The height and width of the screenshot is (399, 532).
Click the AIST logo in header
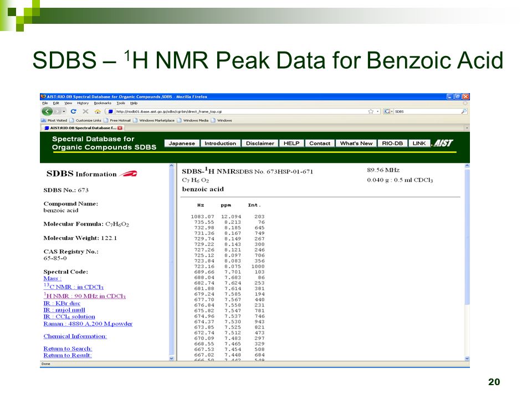click(x=443, y=143)
